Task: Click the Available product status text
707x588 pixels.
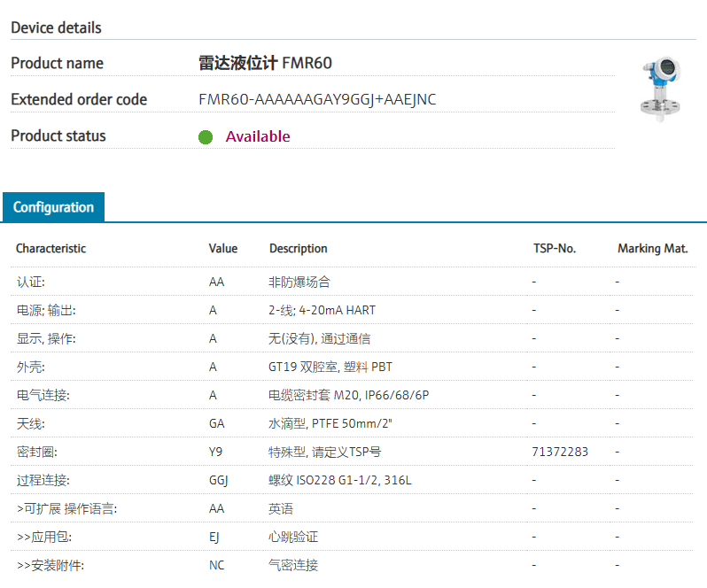Action: [257, 136]
